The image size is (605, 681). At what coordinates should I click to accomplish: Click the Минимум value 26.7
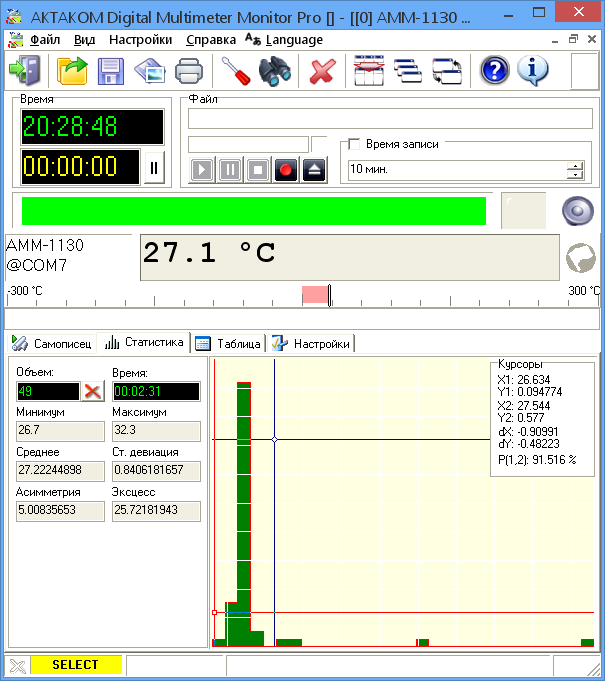tap(60, 431)
